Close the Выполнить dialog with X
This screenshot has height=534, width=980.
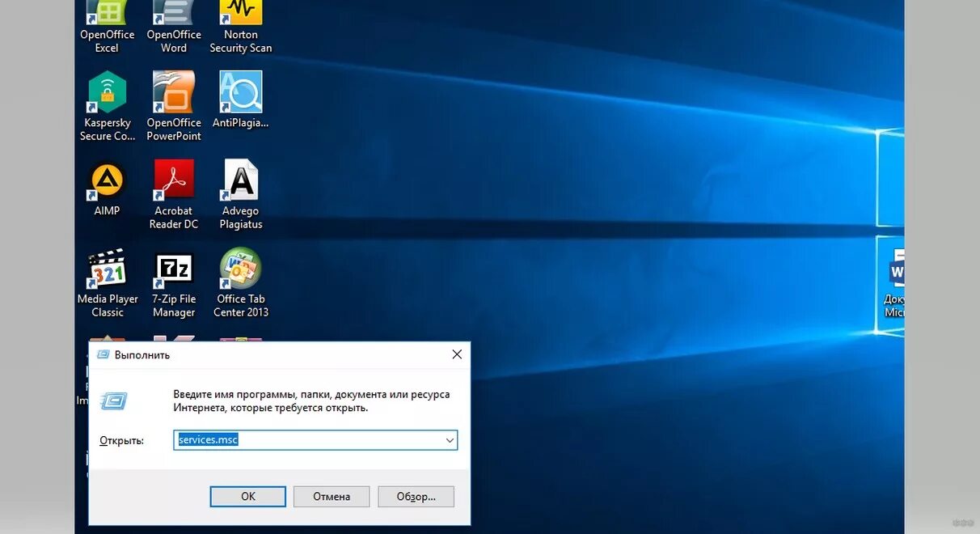(x=457, y=354)
